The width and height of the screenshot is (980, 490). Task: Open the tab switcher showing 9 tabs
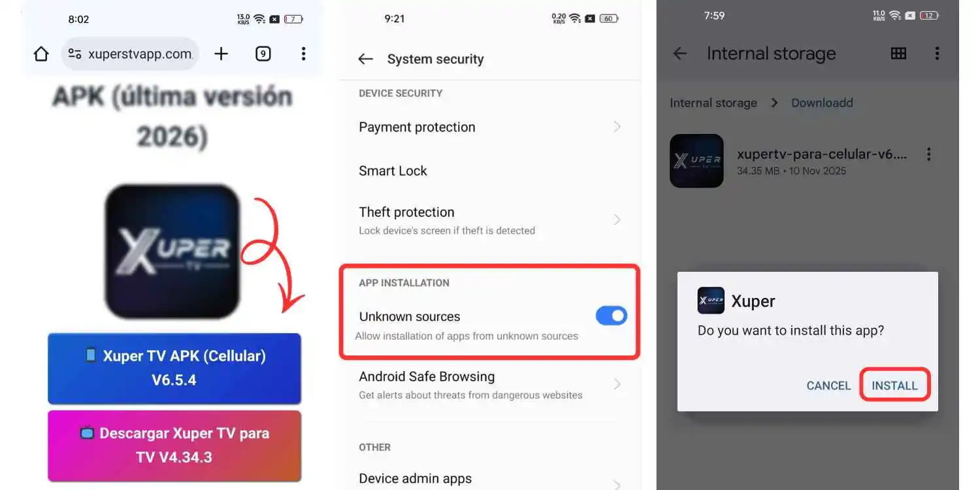coord(263,54)
